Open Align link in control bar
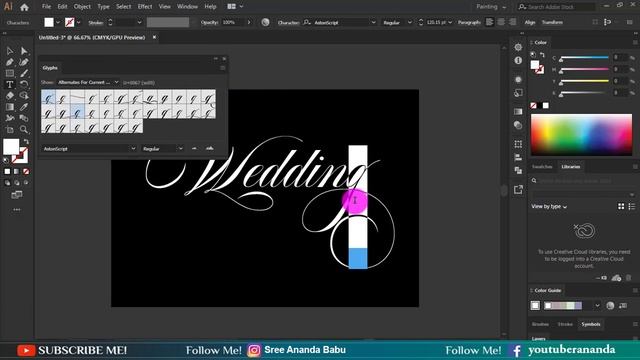 (x=530, y=22)
